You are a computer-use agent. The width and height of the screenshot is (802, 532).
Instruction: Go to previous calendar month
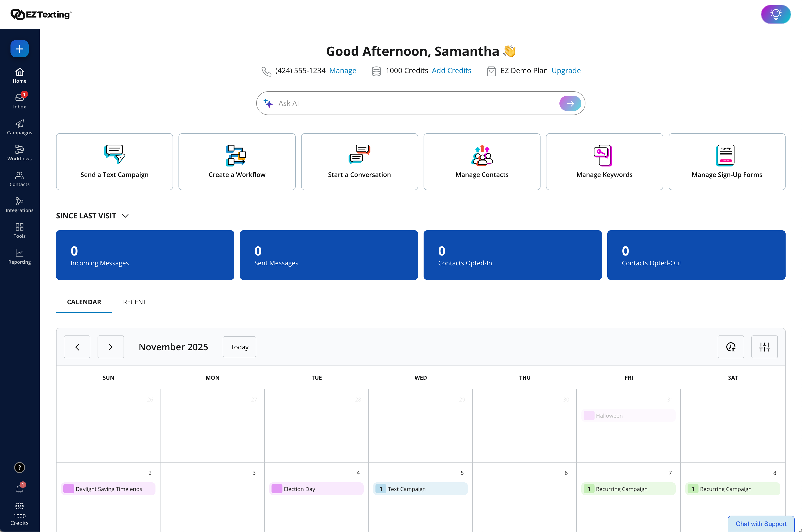click(x=77, y=347)
